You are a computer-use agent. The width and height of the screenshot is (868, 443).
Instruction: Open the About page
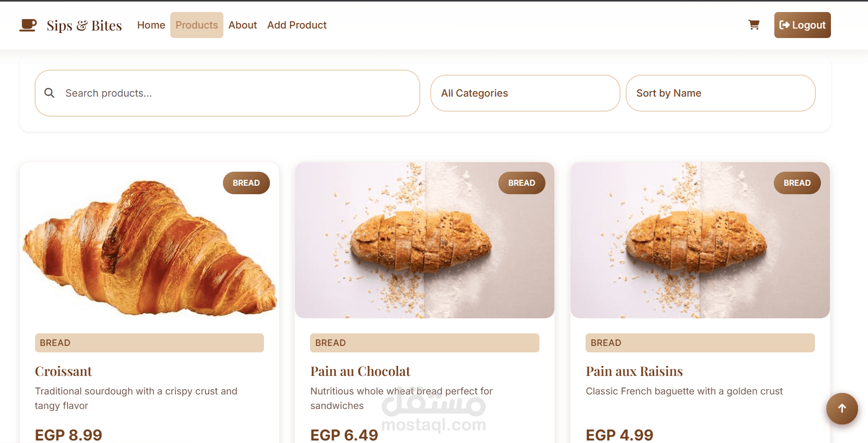click(242, 25)
